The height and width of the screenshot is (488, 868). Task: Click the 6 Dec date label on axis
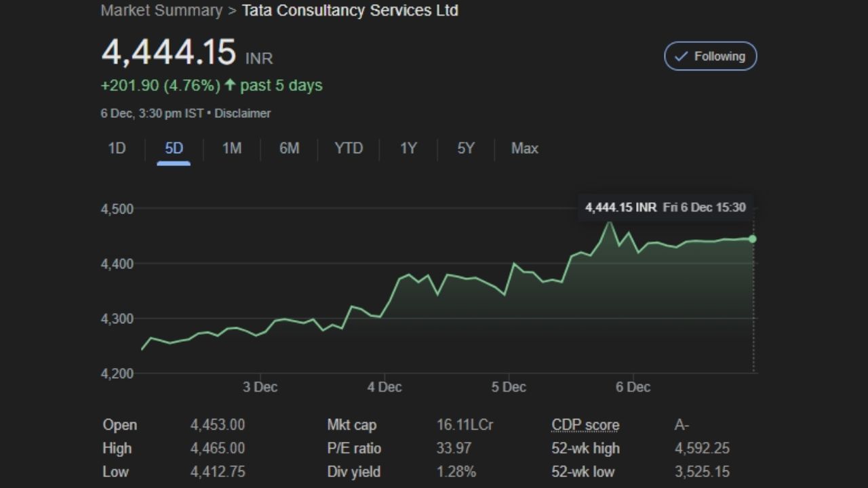(x=633, y=387)
